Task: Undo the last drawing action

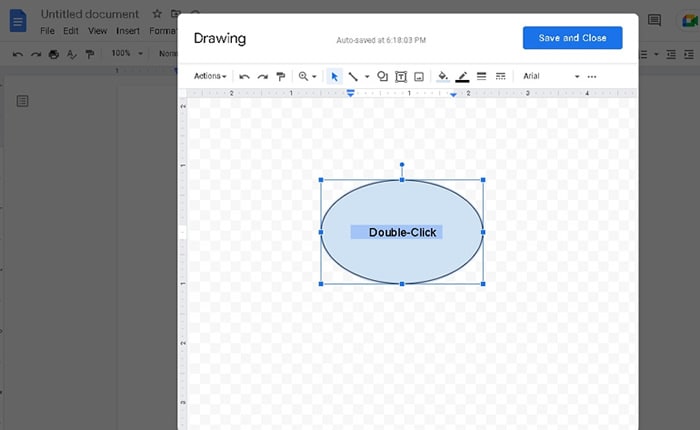Action: tap(244, 77)
